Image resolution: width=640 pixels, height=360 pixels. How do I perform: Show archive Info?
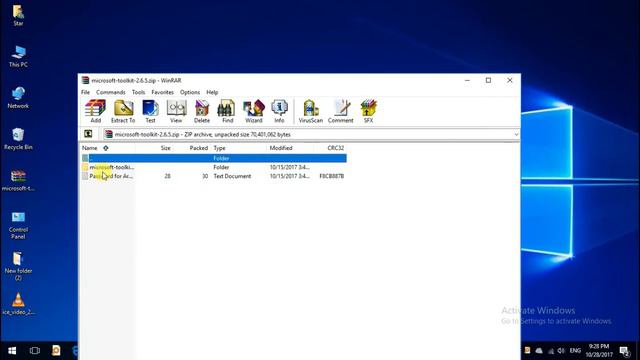279,111
